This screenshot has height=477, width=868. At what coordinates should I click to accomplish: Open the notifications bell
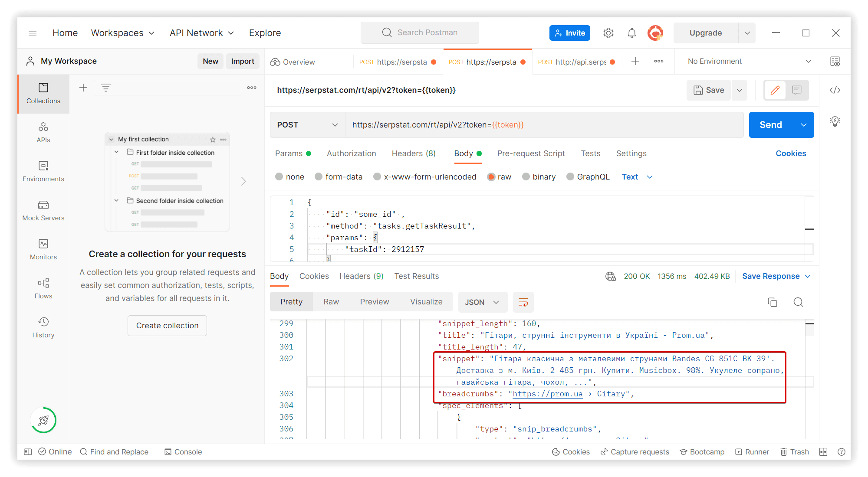pyautogui.click(x=632, y=33)
